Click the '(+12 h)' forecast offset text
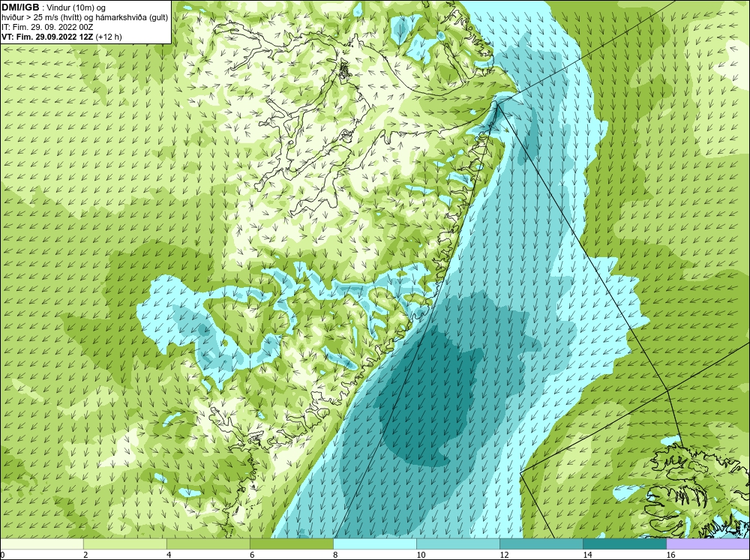 coord(109,37)
